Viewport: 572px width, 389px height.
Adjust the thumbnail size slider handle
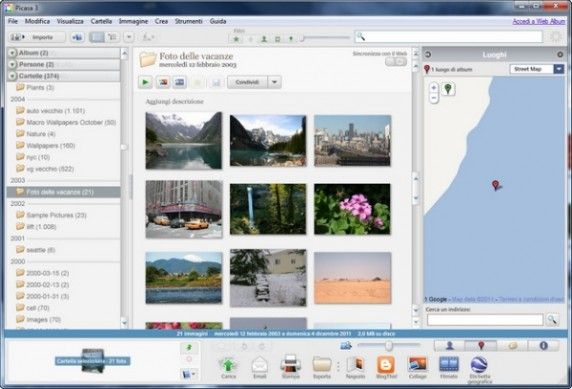pos(389,345)
